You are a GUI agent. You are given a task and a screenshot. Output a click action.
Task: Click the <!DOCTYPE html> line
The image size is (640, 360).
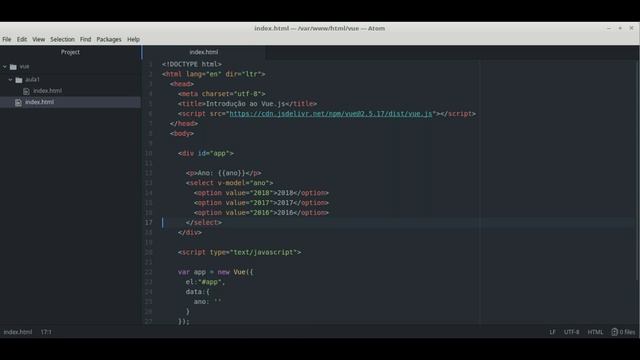coord(192,64)
